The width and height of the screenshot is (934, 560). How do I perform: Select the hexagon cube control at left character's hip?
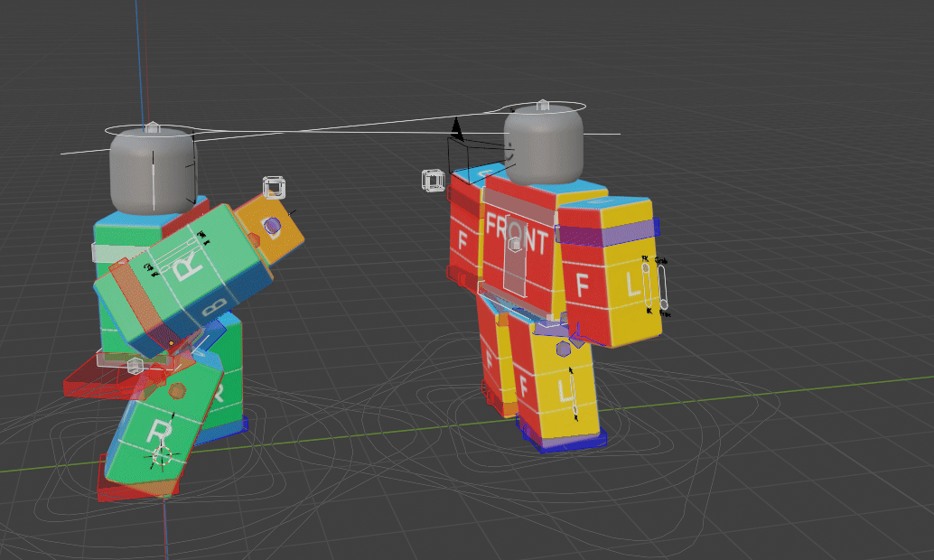click(135, 366)
